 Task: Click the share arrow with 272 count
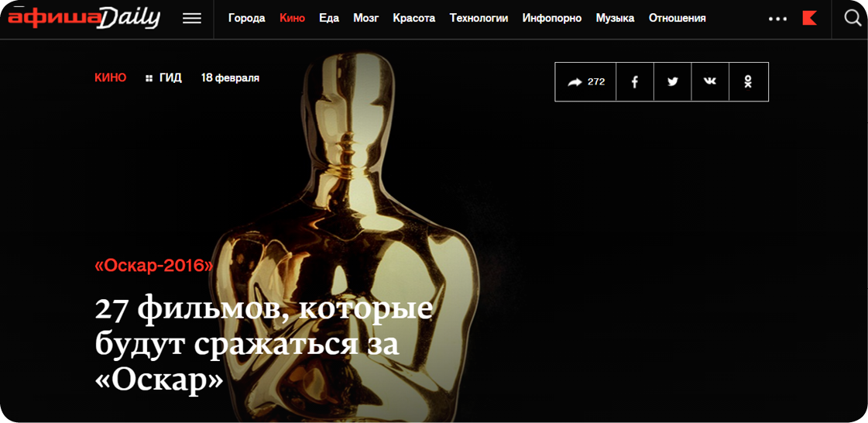[586, 81]
